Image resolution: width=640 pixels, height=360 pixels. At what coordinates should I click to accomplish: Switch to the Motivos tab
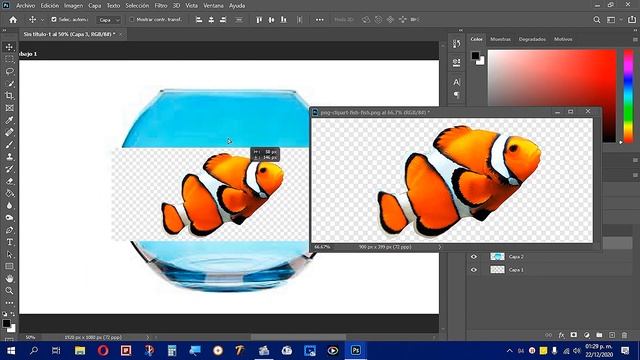coord(563,39)
